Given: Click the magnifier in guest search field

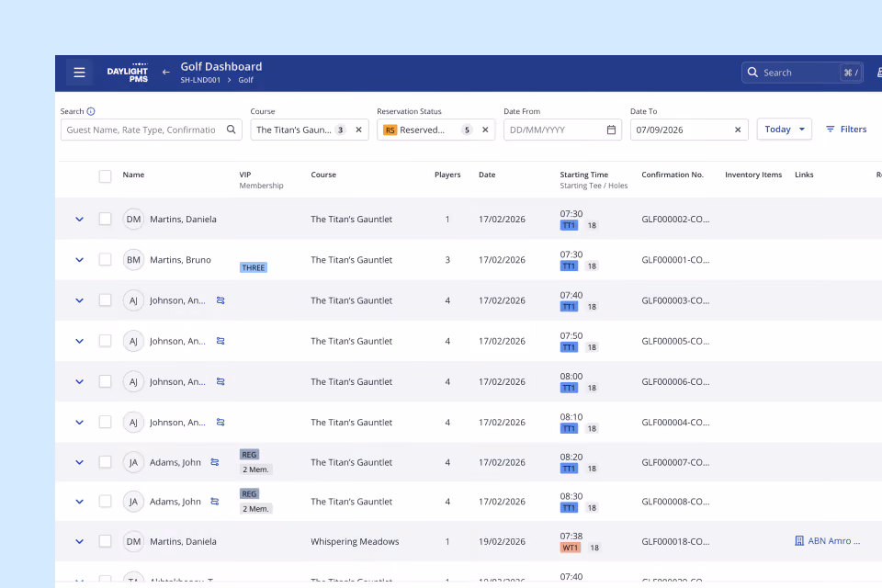Looking at the screenshot, I should (x=232, y=130).
